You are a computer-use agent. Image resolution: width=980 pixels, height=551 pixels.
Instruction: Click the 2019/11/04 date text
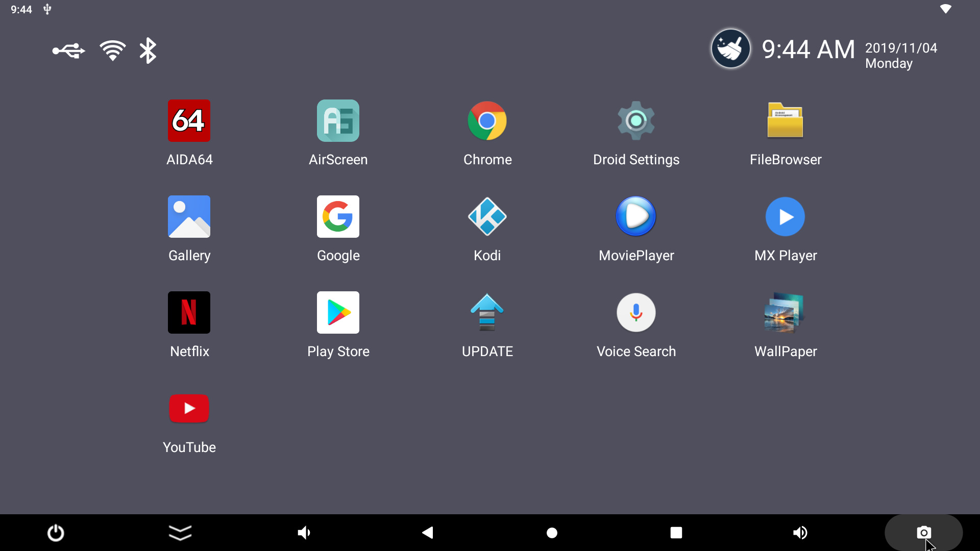[x=901, y=48]
